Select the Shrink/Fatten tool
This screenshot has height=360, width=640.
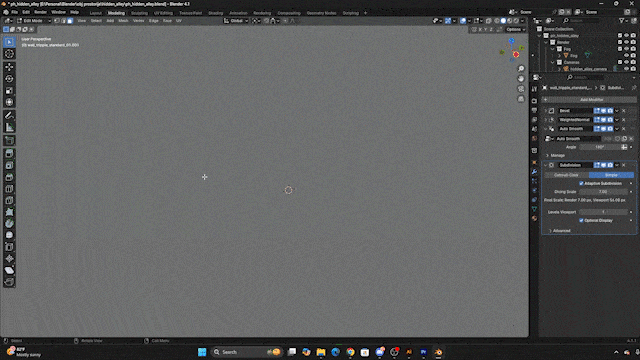[9, 259]
